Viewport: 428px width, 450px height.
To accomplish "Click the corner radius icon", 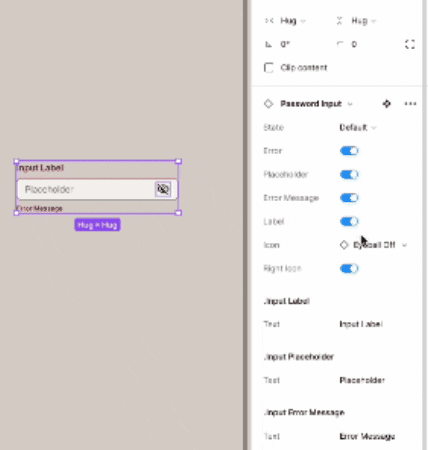I will pyautogui.click(x=340, y=44).
